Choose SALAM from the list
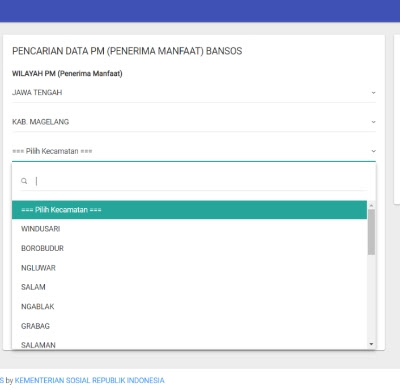The image size is (400, 390). (189, 287)
